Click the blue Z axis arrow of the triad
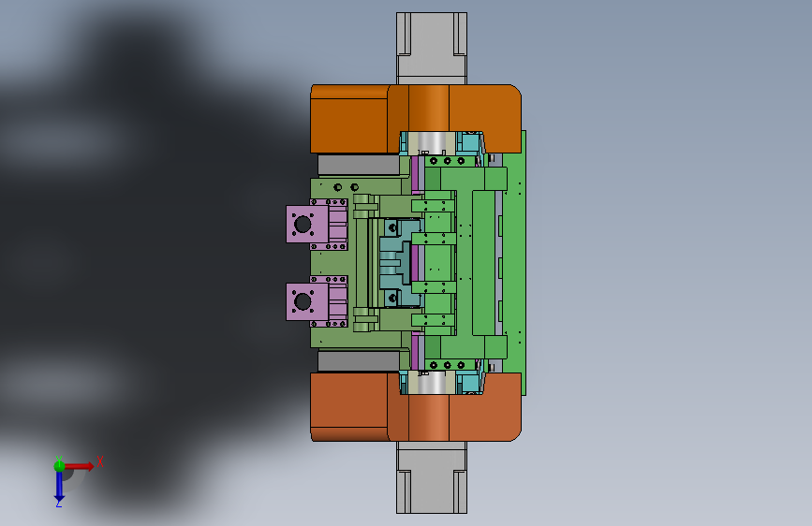The height and width of the screenshot is (526, 812). click(59, 487)
